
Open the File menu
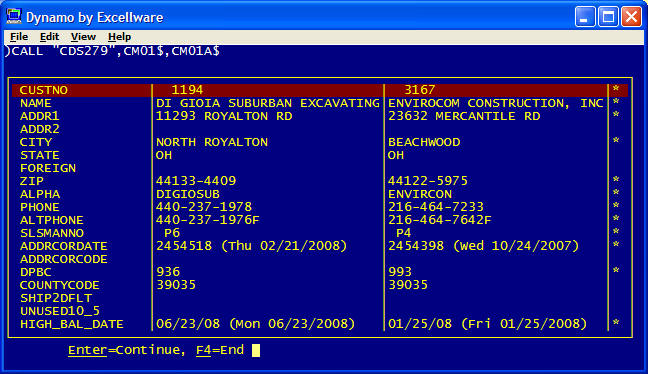[x=19, y=37]
